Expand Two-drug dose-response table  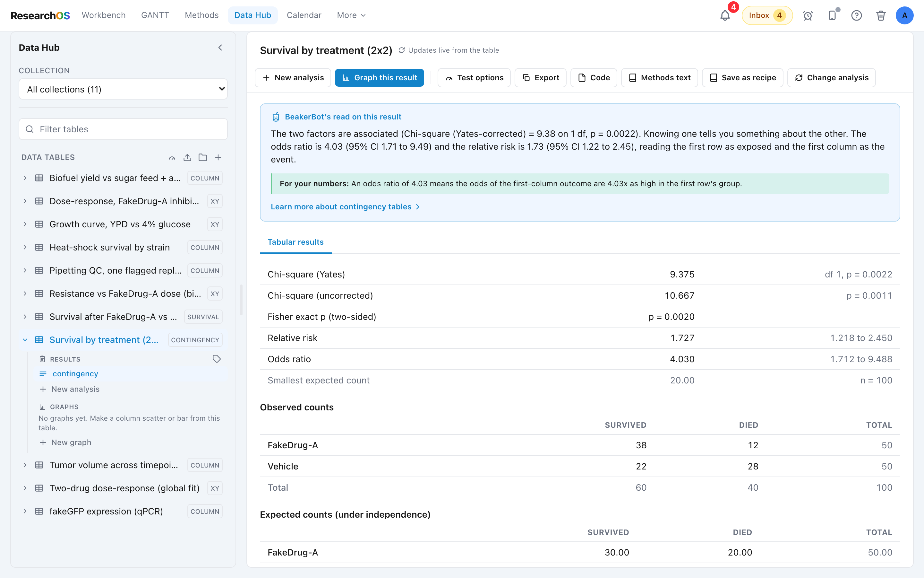(25, 488)
